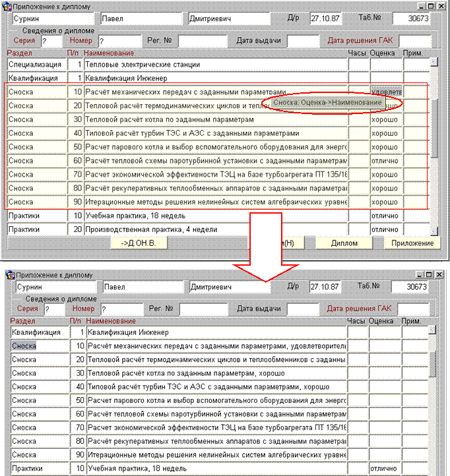Focus the Номер input field in the lower window
The height and width of the screenshot is (476, 450).
point(122,309)
